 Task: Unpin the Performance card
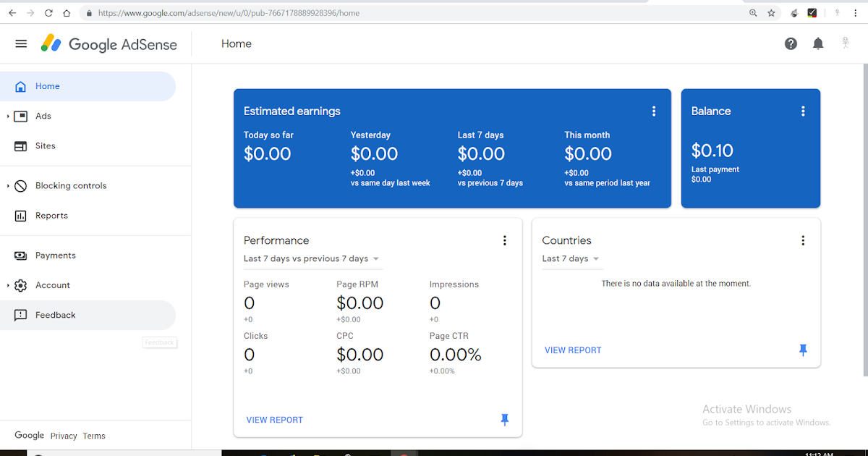[x=504, y=419]
